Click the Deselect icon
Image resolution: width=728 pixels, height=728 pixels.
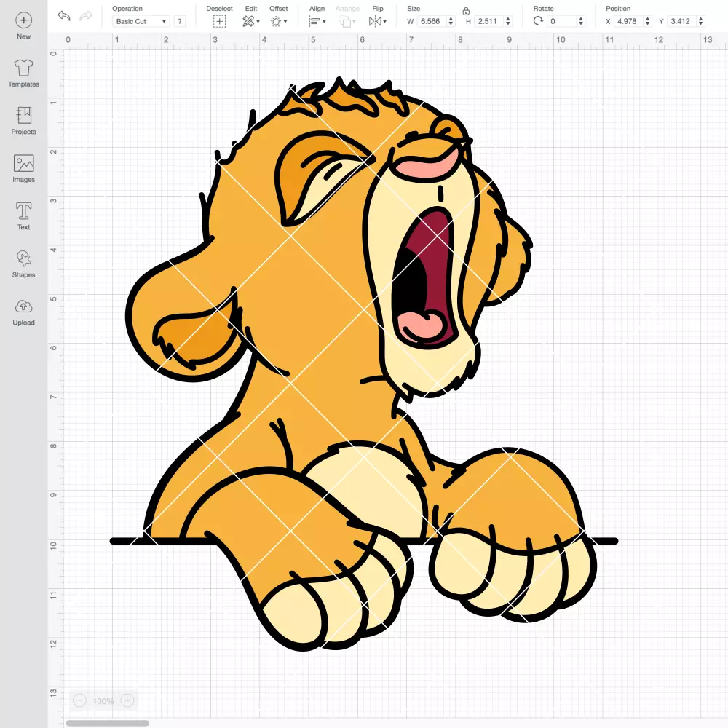point(220,21)
